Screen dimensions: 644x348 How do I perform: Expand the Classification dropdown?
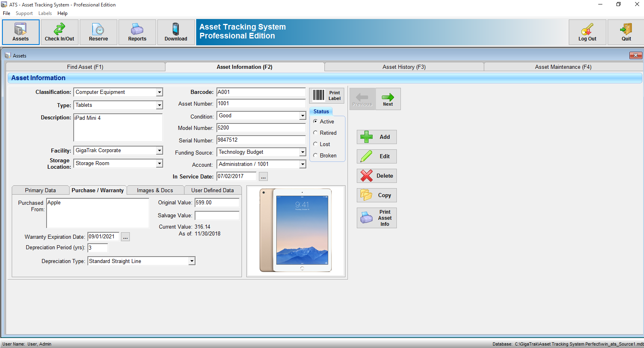pos(159,92)
